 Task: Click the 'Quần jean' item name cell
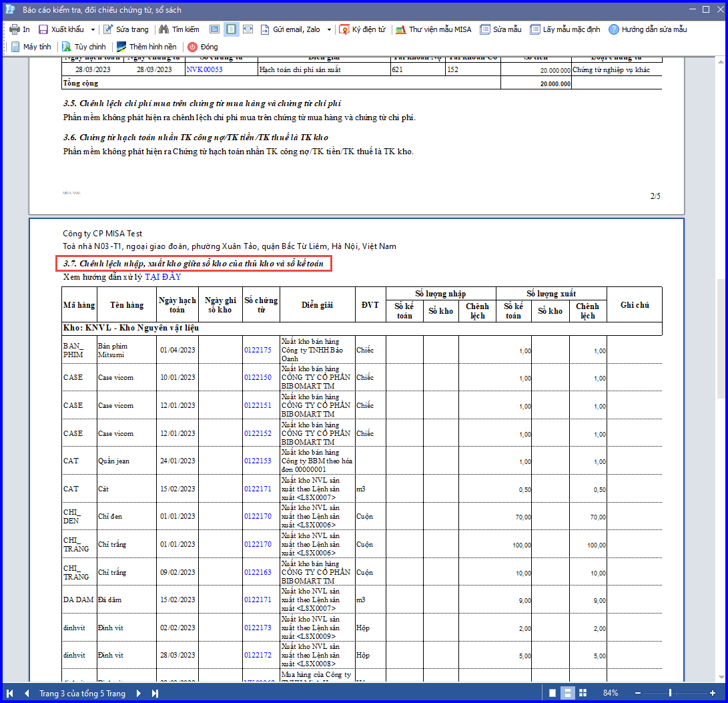coord(126,461)
